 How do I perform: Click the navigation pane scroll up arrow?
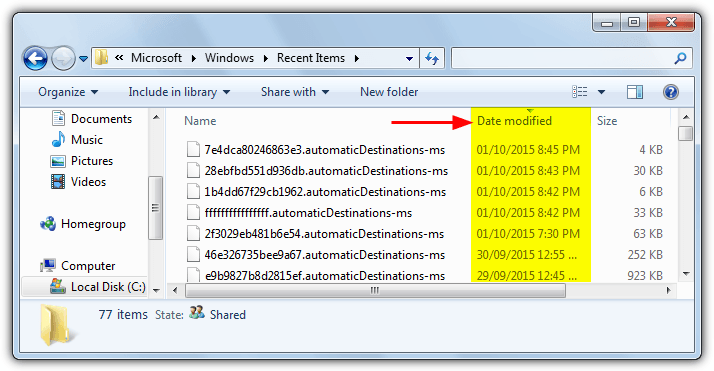coord(156,117)
